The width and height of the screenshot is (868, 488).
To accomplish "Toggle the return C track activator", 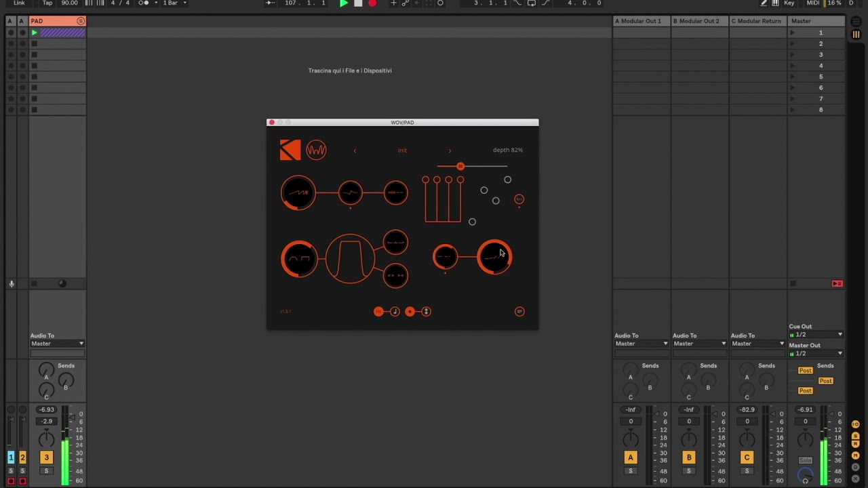I will tap(747, 457).
